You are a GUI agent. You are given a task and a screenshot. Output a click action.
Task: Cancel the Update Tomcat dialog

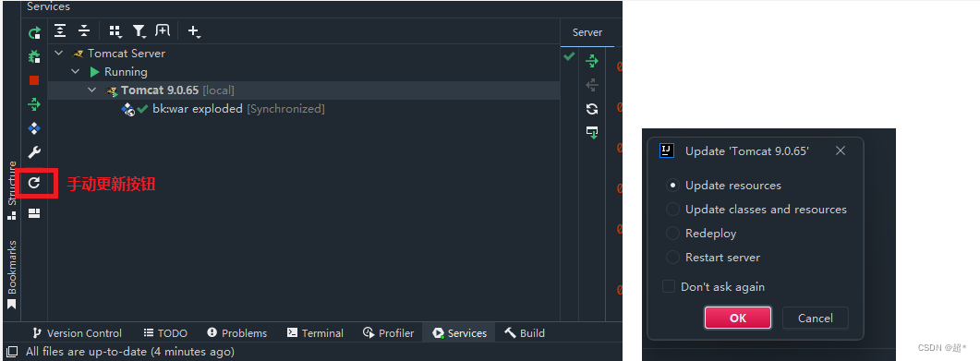coord(815,318)
